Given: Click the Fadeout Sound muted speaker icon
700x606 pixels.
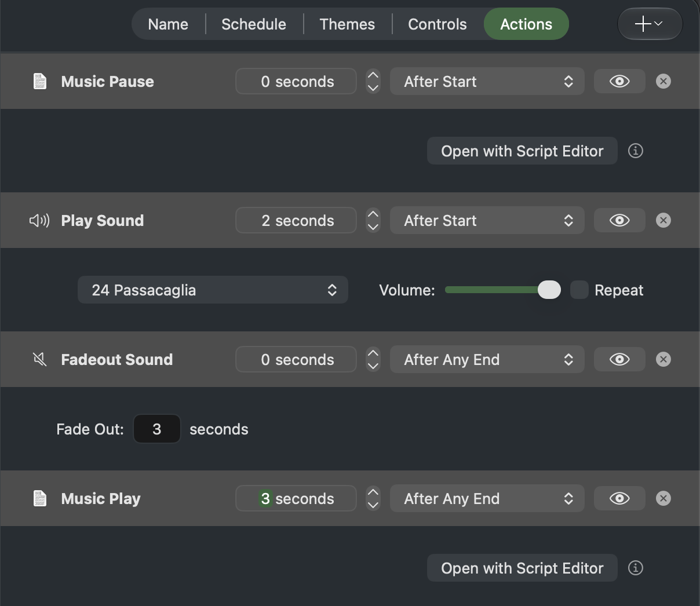Looking at the screenshot, I should point(39,359).
